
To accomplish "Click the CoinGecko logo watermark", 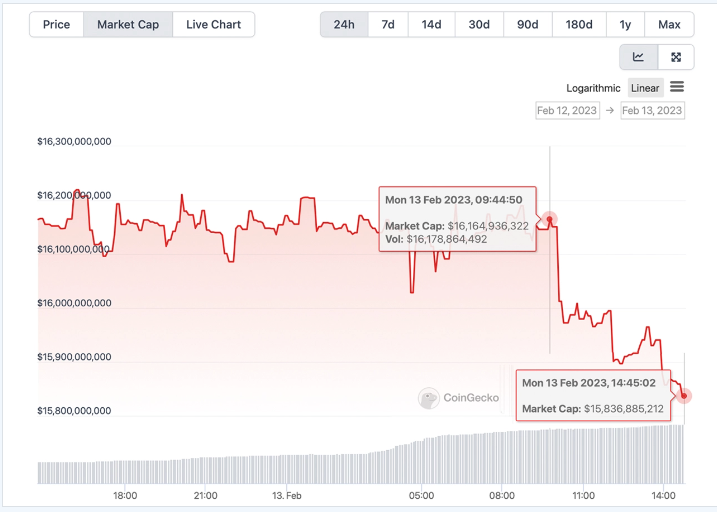I will click(x=457, y=398).
